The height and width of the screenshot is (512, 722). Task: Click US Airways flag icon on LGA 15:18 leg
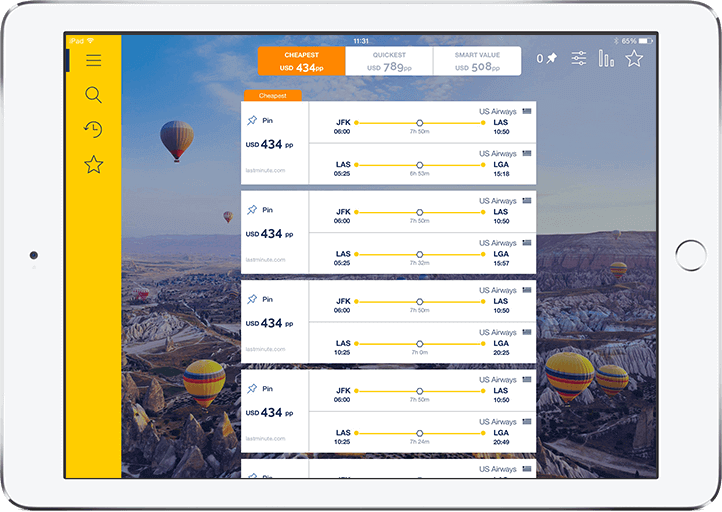tap(527, 153)
